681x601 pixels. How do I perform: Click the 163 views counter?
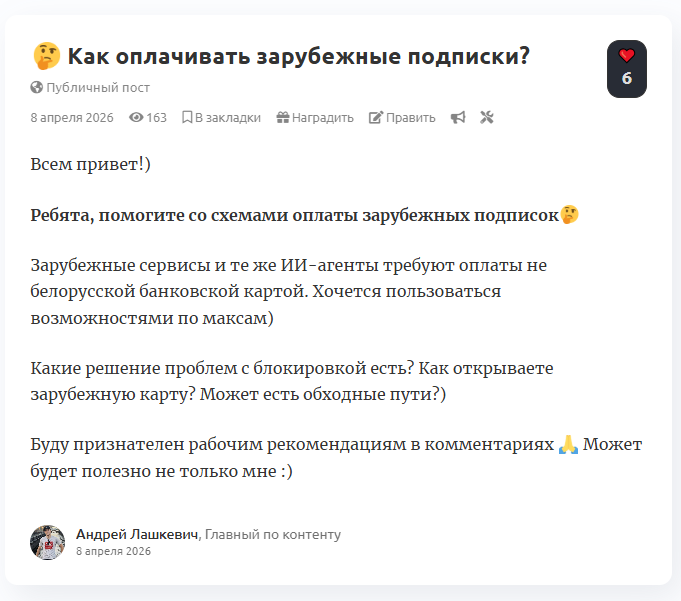156,118
